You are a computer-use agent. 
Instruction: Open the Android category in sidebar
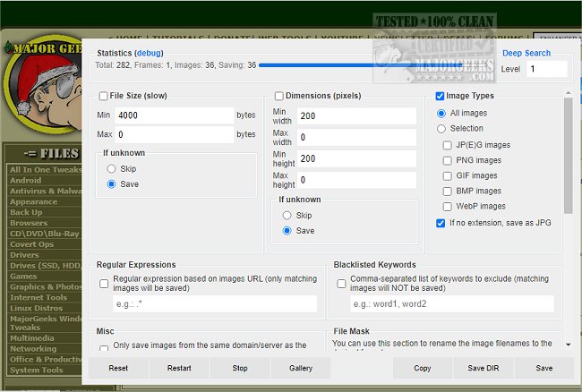click(25, 180)
